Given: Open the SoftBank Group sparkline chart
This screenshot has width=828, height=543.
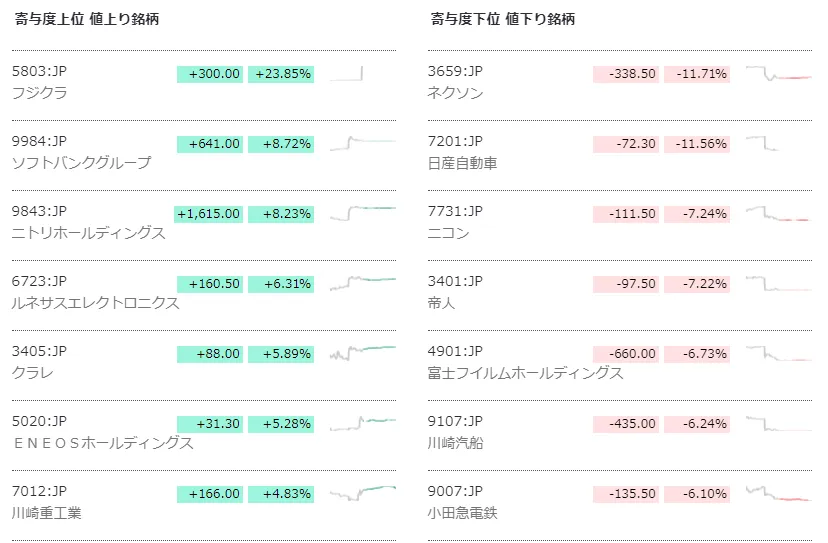Looking at the screenshot, I should pos(362,144).
